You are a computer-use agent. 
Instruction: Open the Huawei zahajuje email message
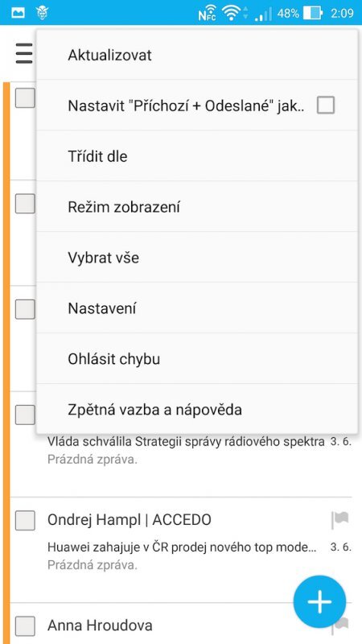point(183,547)
